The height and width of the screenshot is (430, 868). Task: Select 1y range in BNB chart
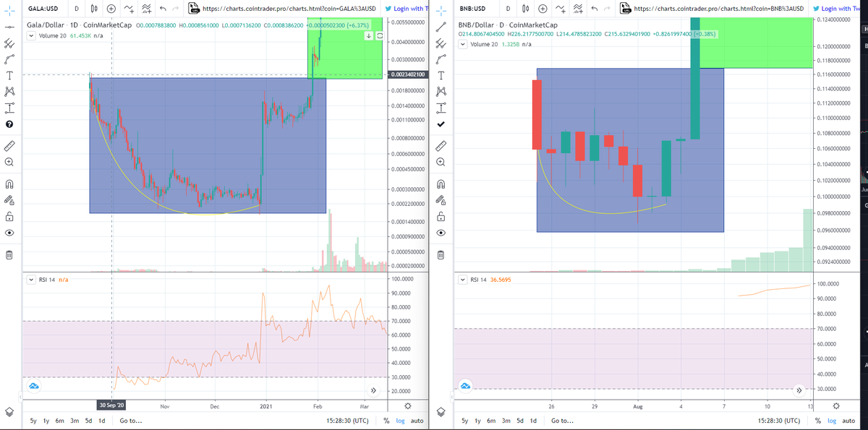point(477,420)
